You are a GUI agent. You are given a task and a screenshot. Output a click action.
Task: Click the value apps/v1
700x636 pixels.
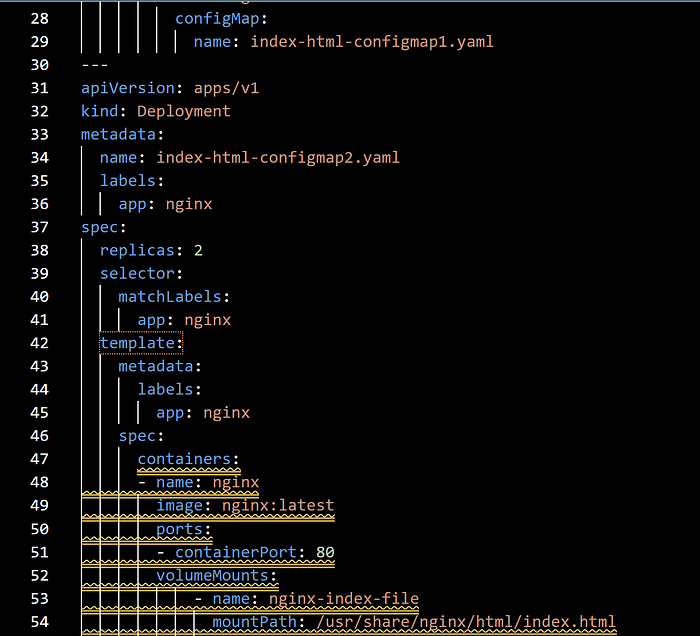tap(226, 88)
